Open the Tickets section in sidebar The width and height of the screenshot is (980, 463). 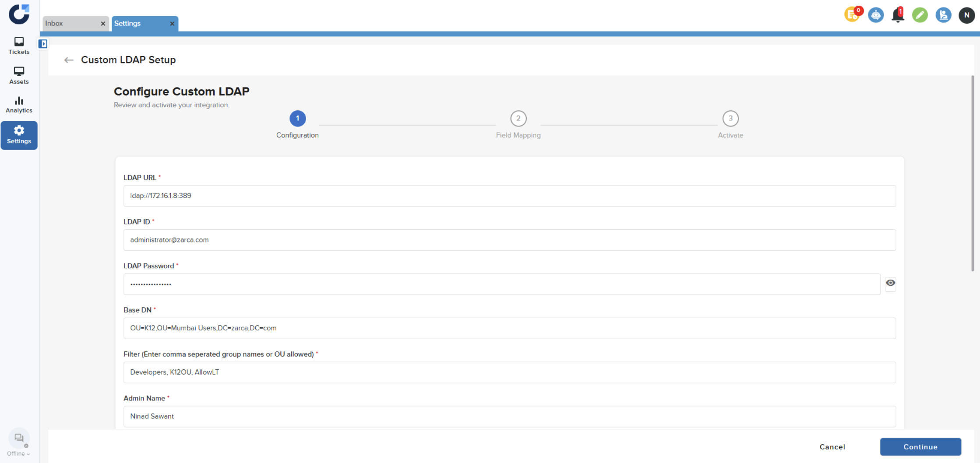tap(19, 46)
